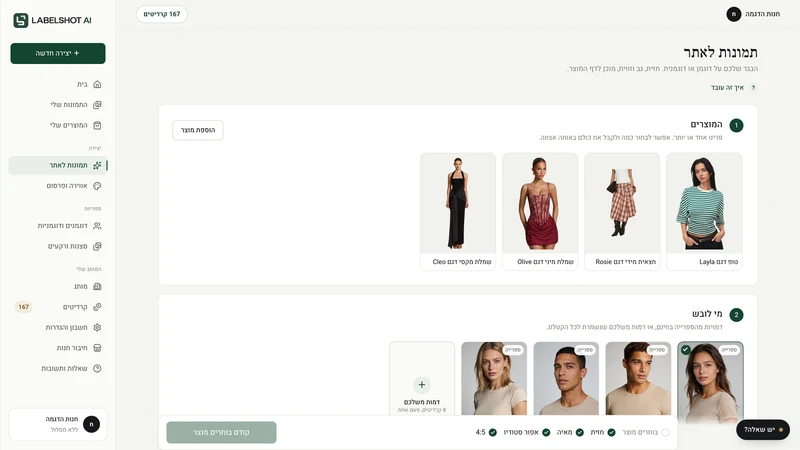This screenshot has width=800, height=450.
Task: Click the התמונות שלי gallery icon
Action: pos(97,105)
